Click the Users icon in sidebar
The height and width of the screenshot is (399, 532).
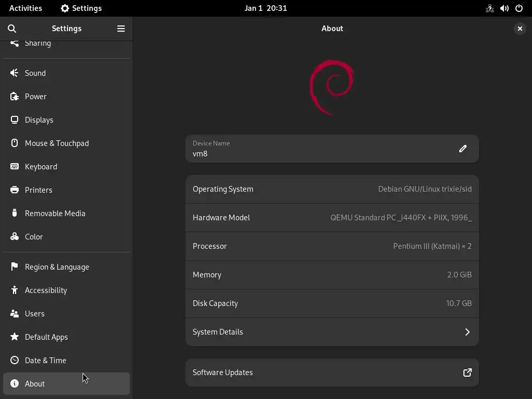tap(14, 313)
